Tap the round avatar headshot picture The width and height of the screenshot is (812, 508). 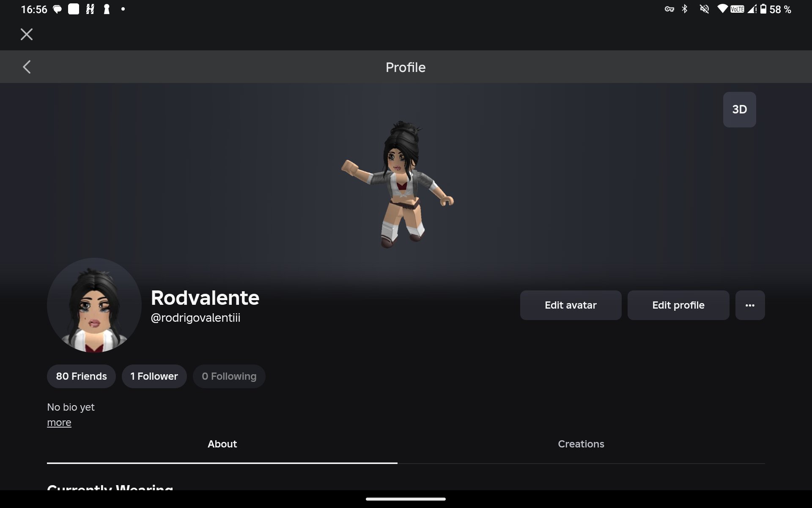(94, 305)
